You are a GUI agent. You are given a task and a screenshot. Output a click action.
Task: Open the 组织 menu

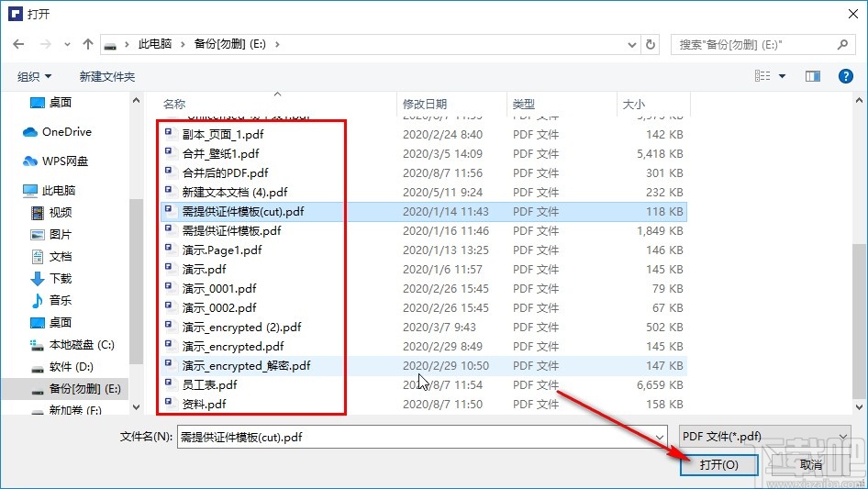34,76
